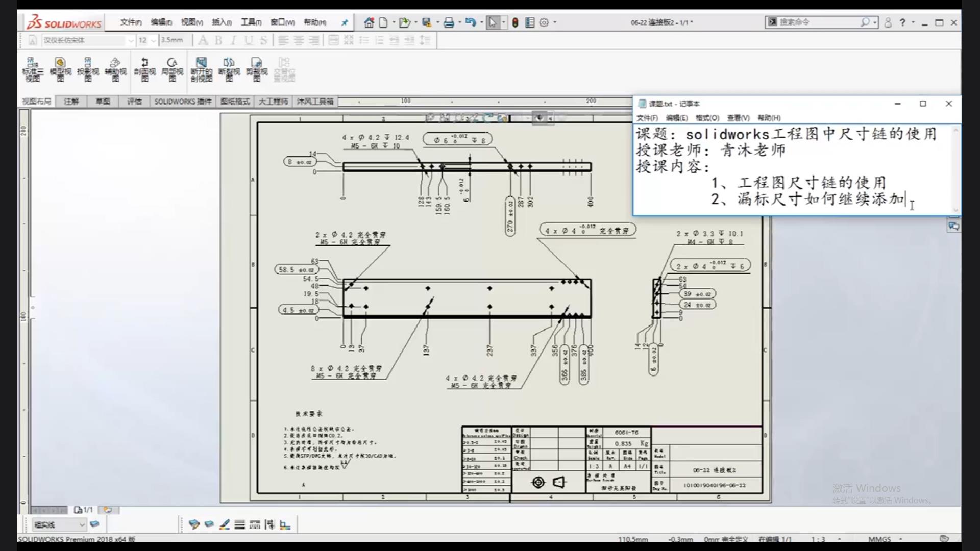Click the SolidWorks Home icon
Viewport: 980px width, 551px height.
[369, 22]
